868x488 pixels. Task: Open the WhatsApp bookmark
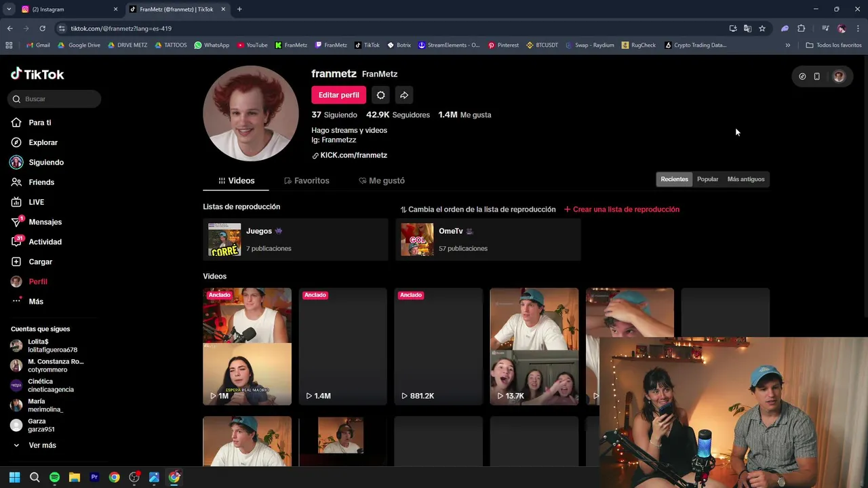[x=212, y=45]
